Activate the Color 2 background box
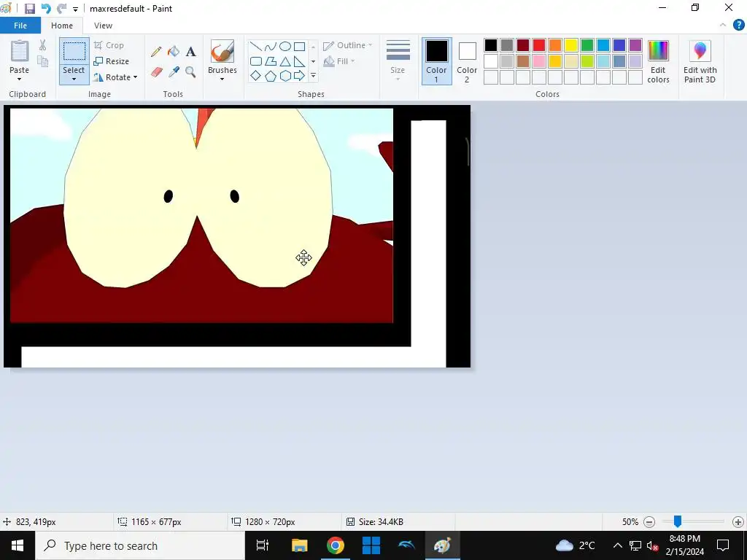Image resolution: width=747 pixels, height=560 pixels. (467, 61)
